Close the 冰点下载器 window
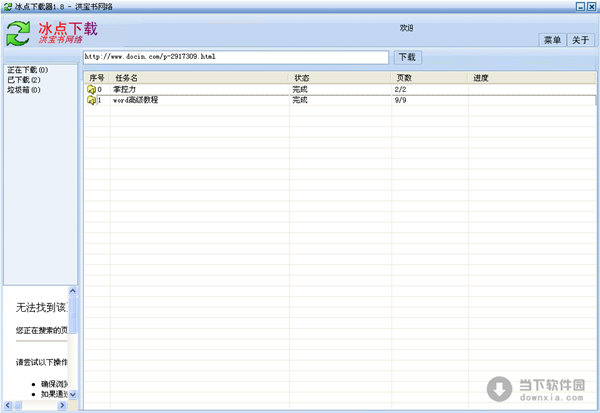 [591, 6]
